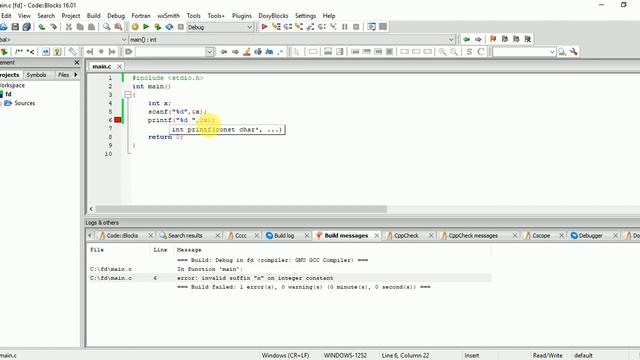The width and height of the screenshot is (640, 360).
Task: Show more Management tabs via arrow
Action: (76, 75)
